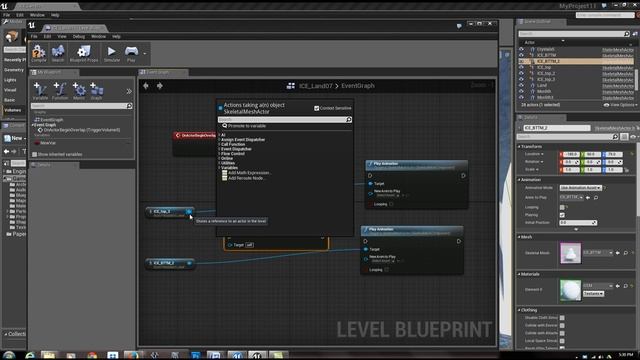The height and width of the screenshot is (360, 640).
Task: Expand the Flow Control category
Action: tap(233, 154)
